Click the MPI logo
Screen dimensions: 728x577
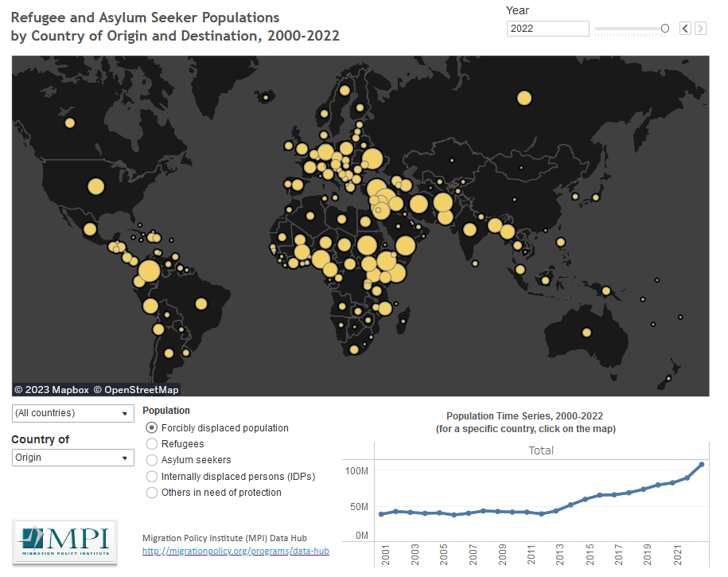point(64,543)
